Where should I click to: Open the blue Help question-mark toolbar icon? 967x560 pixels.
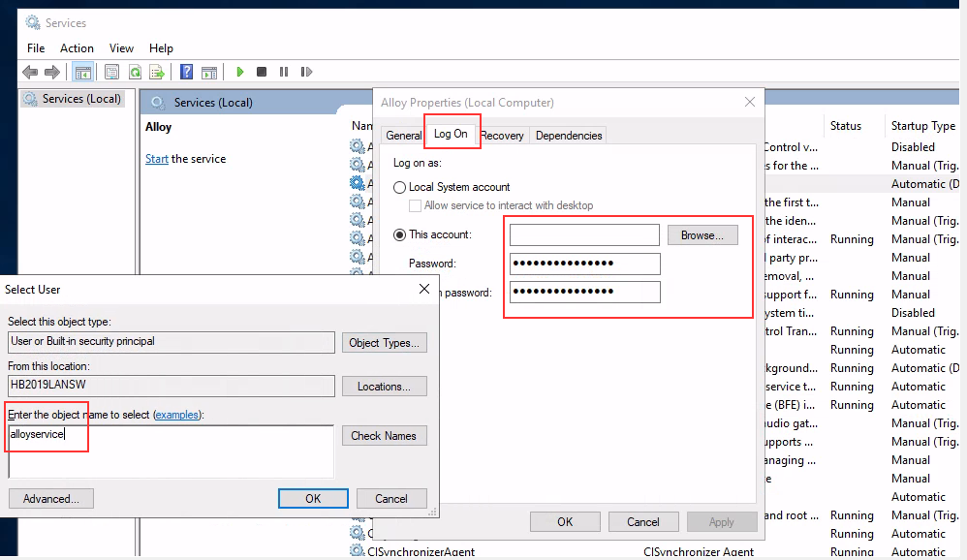tap(186, 72)
